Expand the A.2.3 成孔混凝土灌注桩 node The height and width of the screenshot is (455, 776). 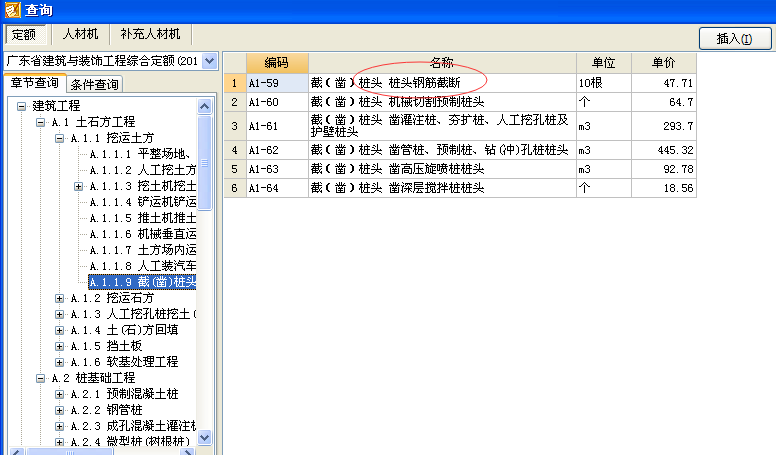pos(59,426)
